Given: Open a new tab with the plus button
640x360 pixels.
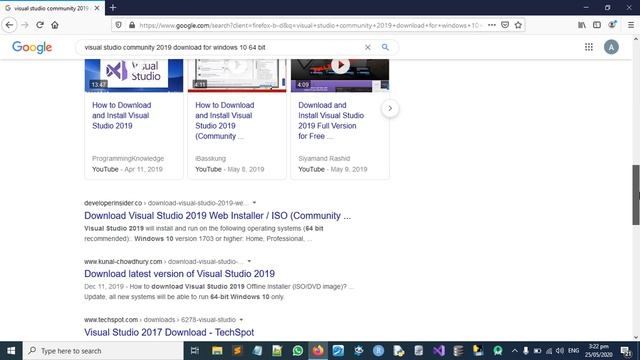Looking at the screenshot, I should pyautogui.click(x=113, y=7).
